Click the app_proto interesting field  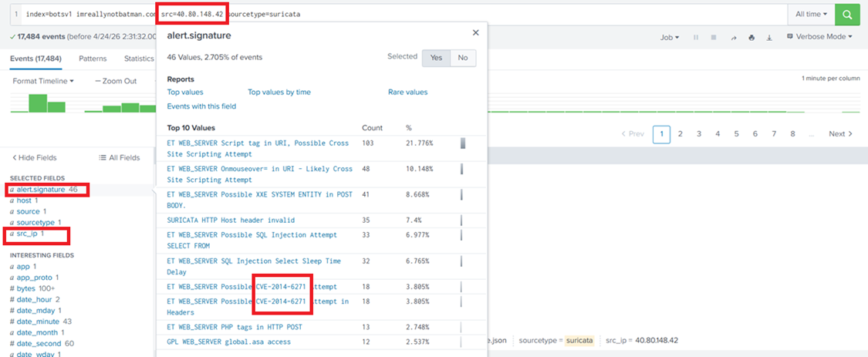[x=34, y=278]
